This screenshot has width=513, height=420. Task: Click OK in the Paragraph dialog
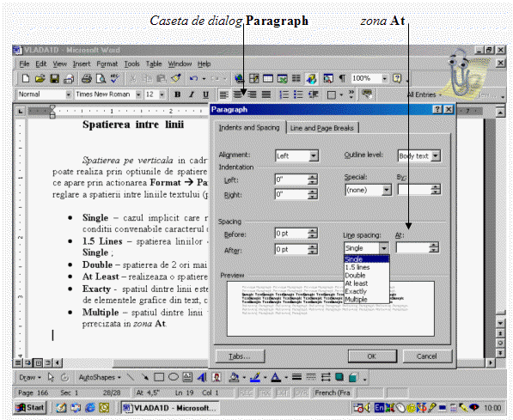pyautogui.click(x=372, y=356)
